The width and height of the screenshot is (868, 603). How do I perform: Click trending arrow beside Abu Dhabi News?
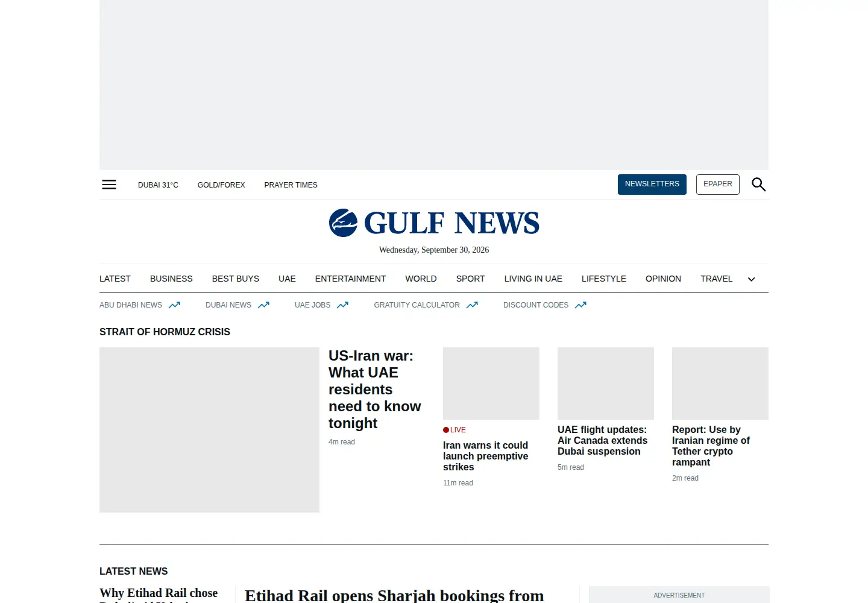[x=174, y=305]
